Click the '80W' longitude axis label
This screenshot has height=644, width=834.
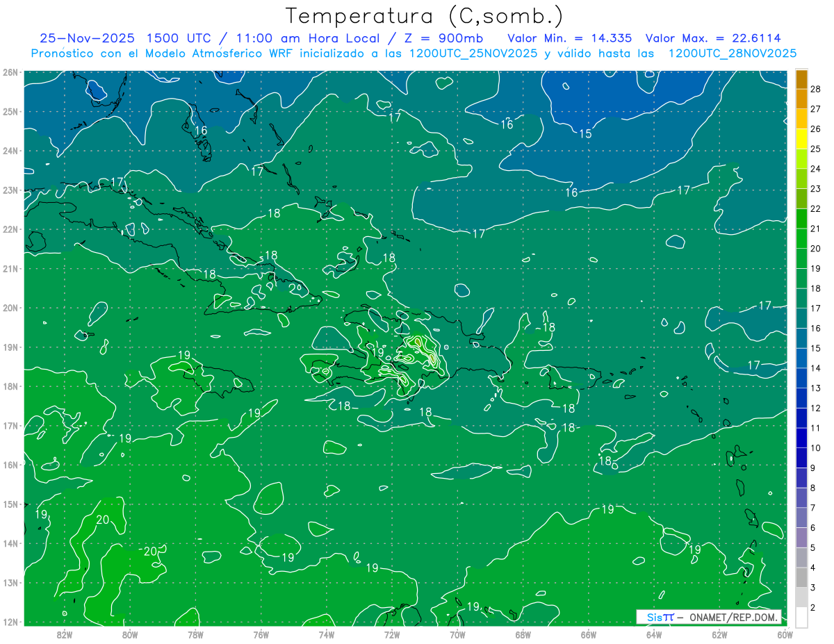(130, 634)
